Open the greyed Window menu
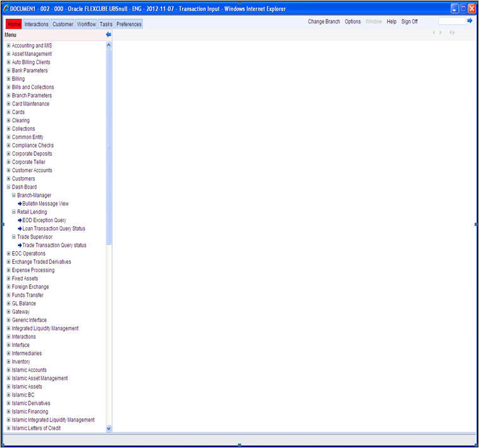 point(373,22)
